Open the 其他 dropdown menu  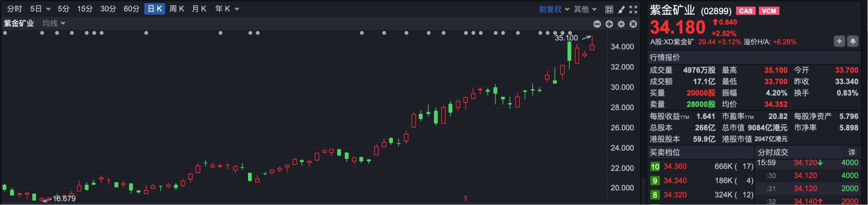pyautogui.click(x=585, y=9)
